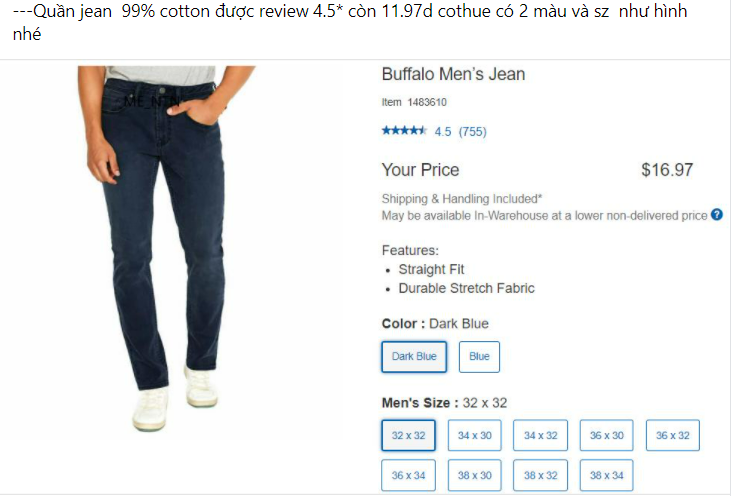Click the blue help question mark icon

tap(716, 215)
